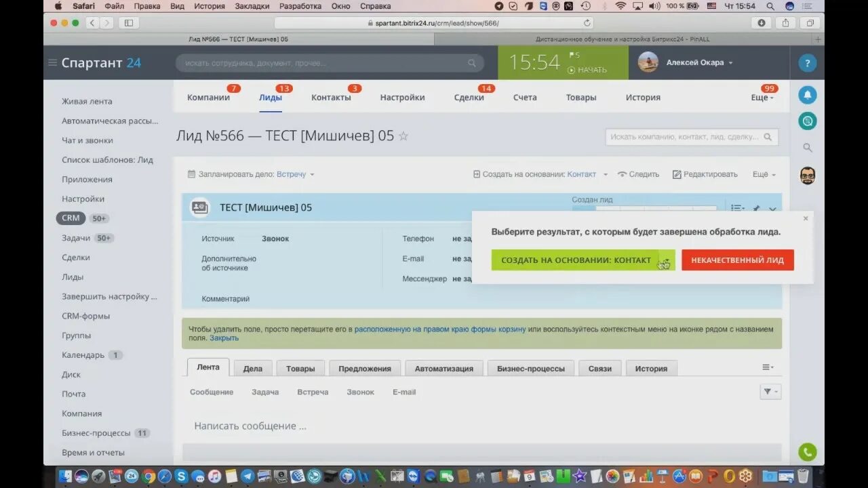Click the Safari share icon
Screen dimensions: 868x488
[x=785, y=23]
